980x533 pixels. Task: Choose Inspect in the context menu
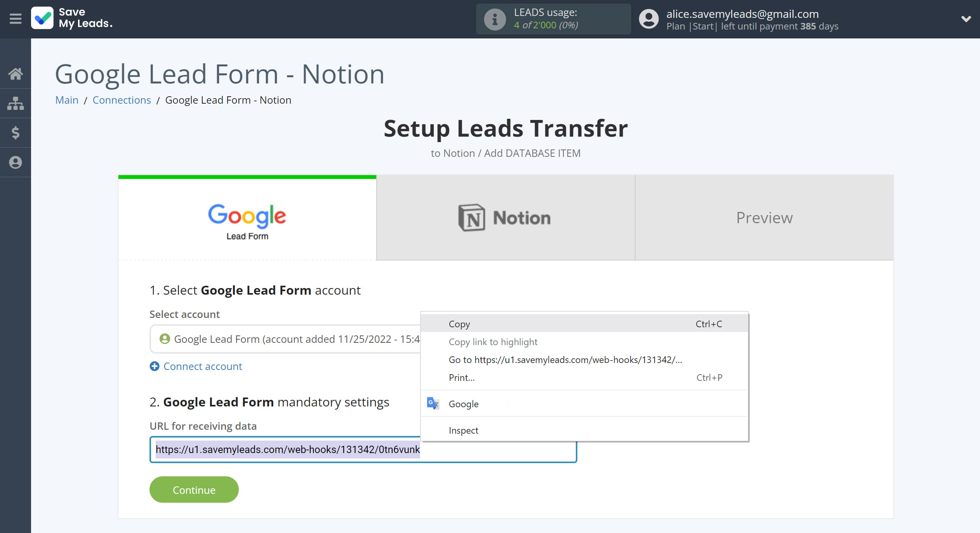click(x=584, y=430)
